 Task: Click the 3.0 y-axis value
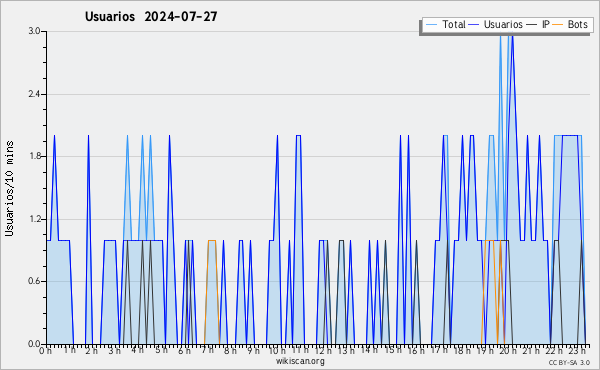34,31
